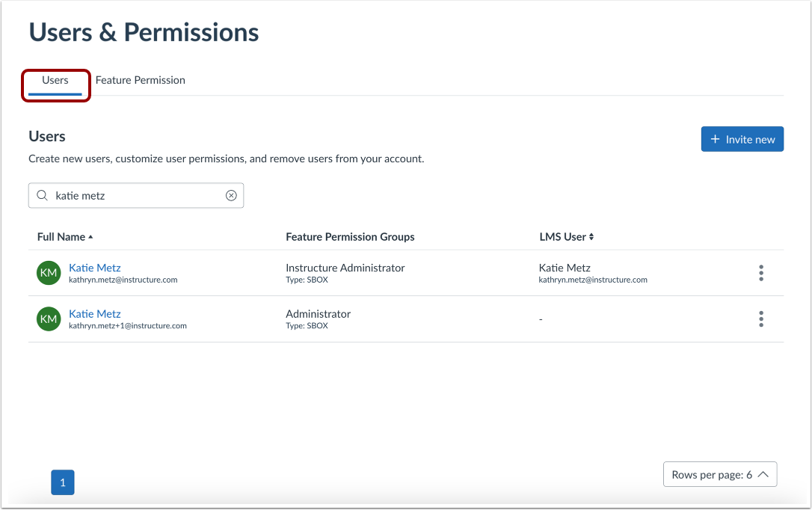Image resolution: width=812 pixels, height=510 pixels.
Task: Select the Users tab
Action: tap(55, 80)
